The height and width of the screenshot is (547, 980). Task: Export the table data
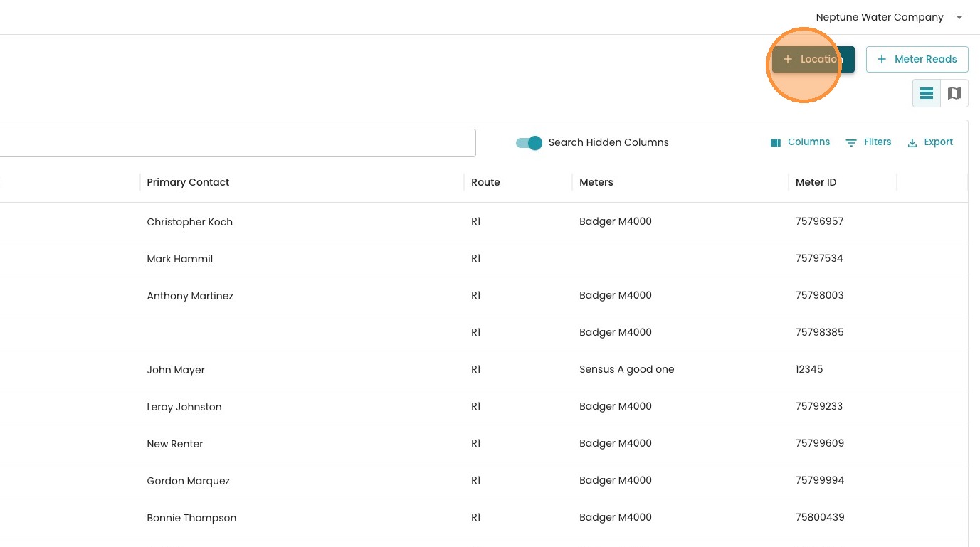click(929, 142)
